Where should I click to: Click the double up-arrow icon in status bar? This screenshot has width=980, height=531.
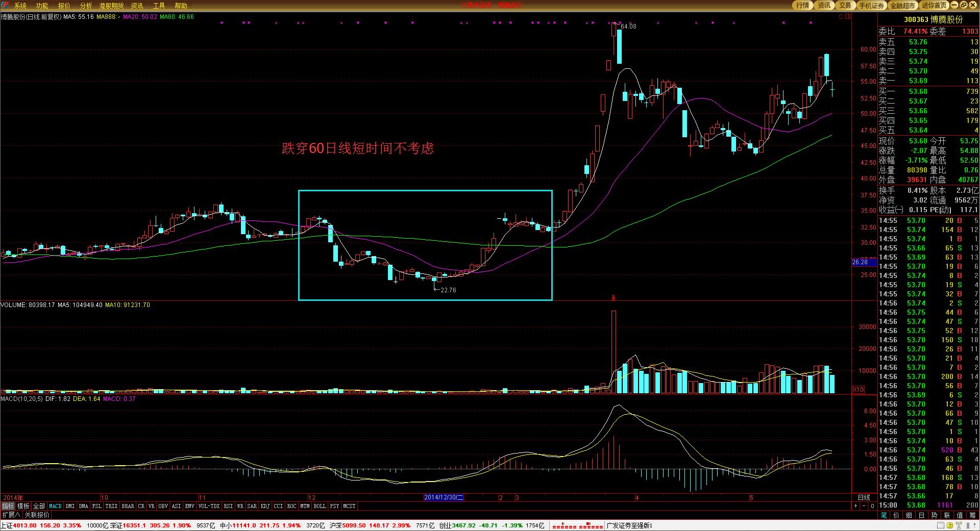click(968, 525)
